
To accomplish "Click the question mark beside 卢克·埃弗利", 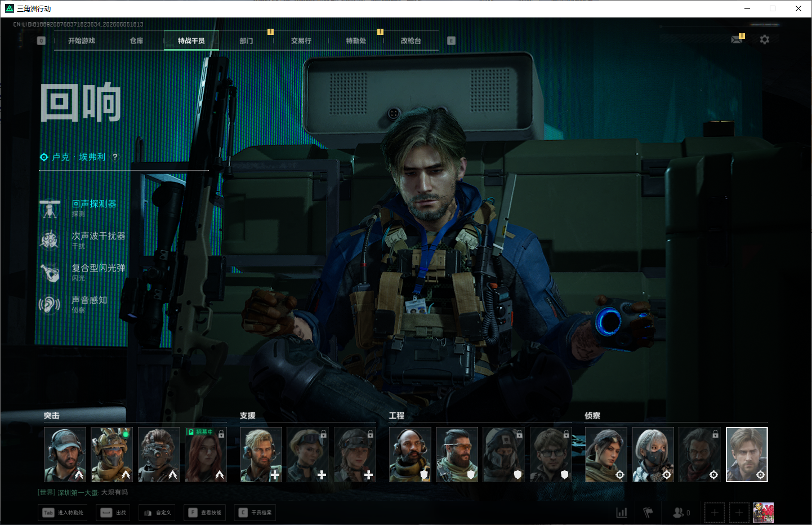I will (x=115, y=157).
